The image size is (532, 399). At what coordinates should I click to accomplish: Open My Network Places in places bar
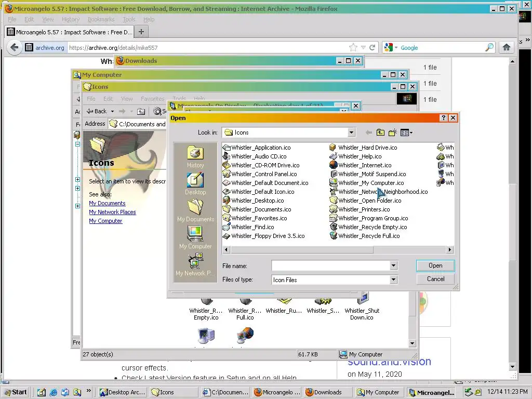click(x=195, y=265)
